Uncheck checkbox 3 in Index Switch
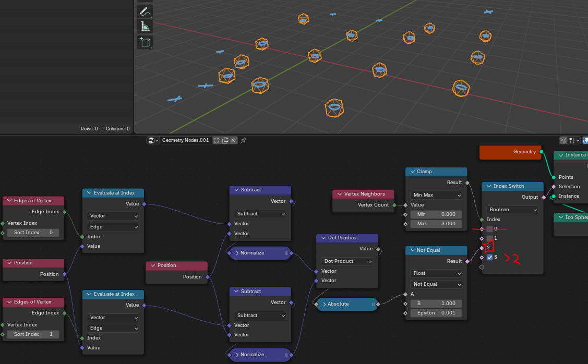 (489, 257)
